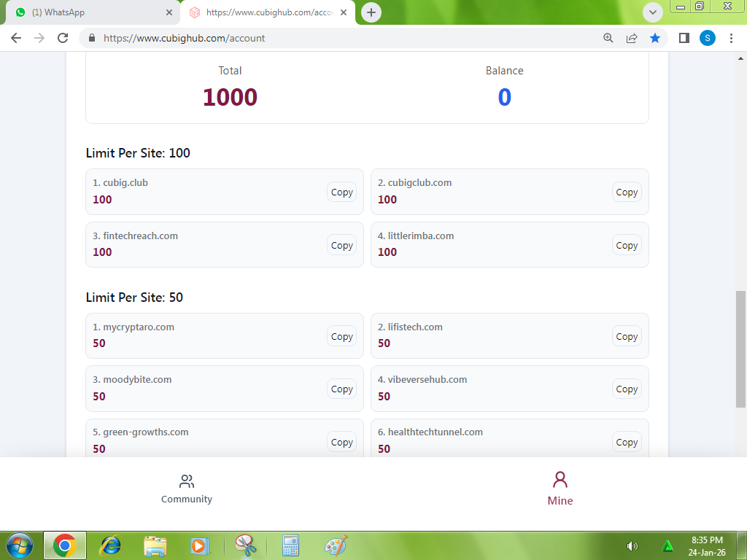Copy the cubig.club site link
The width and height of the screenshot is (747, 560).
tap(341, 192)
